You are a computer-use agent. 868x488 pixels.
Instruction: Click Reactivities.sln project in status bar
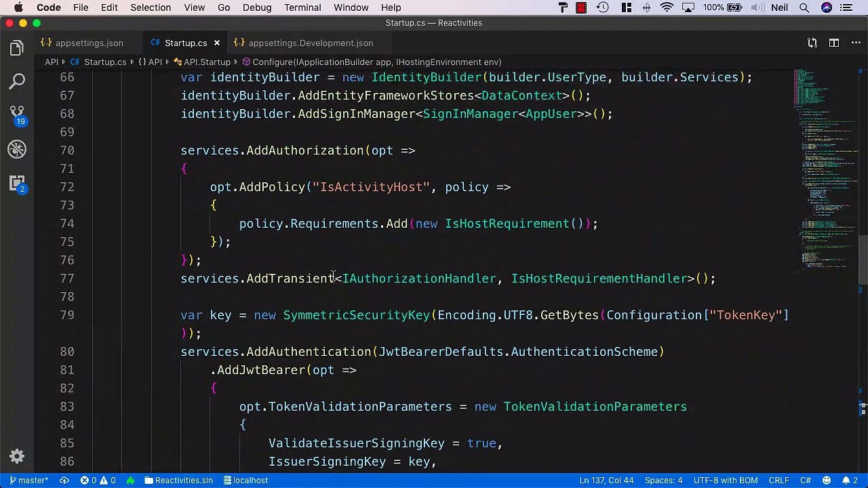point(178,480)
